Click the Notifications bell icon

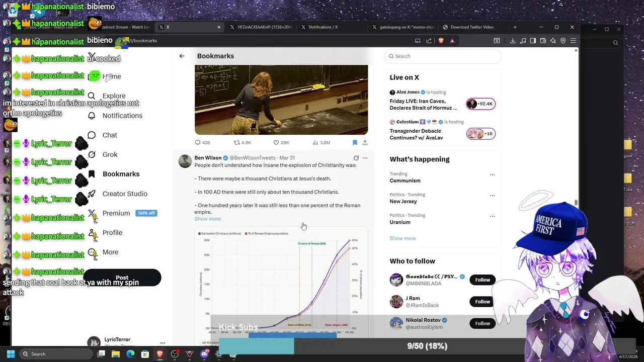pos(92,116)
